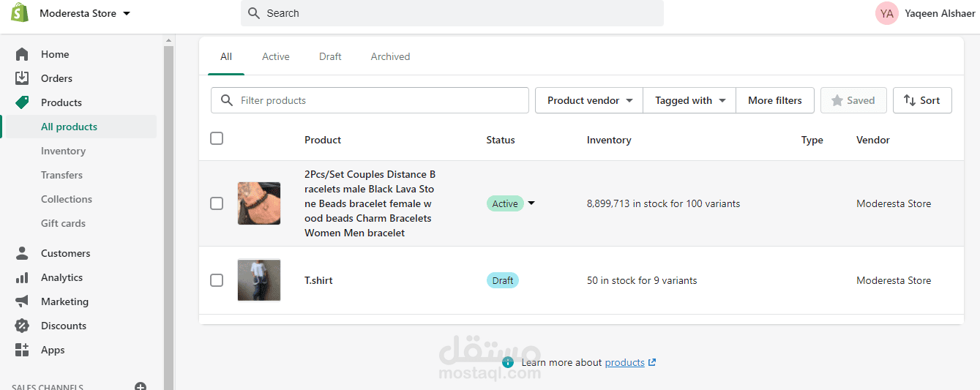Screen dimensions: 980x390
Task: Click the Marketing megaphone icon
Action: (x=22, y=301)
